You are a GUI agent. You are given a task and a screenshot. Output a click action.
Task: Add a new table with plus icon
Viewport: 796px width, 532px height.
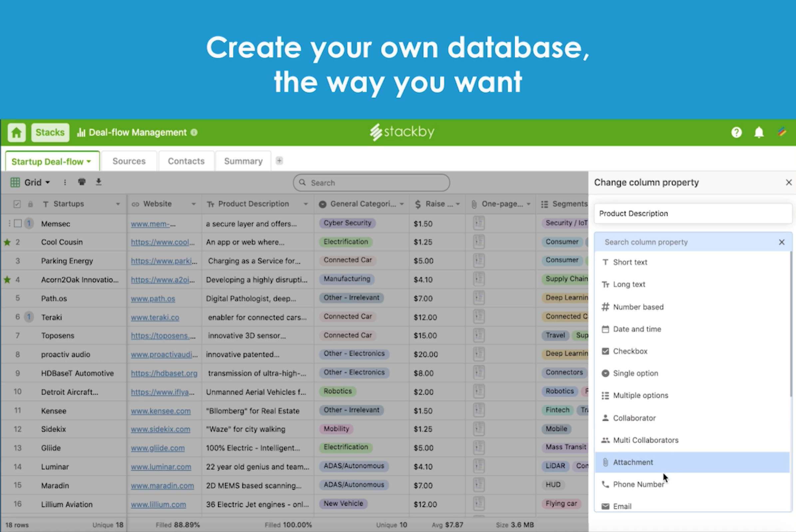coord(279,161)
